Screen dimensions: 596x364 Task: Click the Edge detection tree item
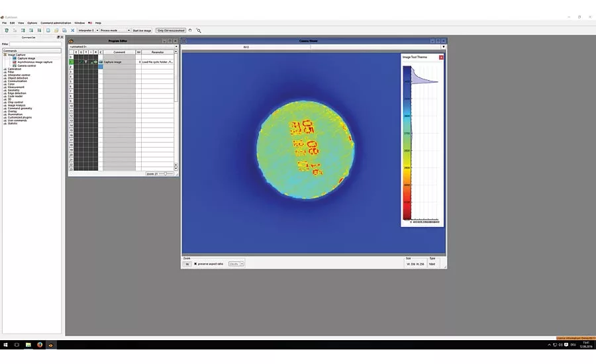click(x=17, y=93)
